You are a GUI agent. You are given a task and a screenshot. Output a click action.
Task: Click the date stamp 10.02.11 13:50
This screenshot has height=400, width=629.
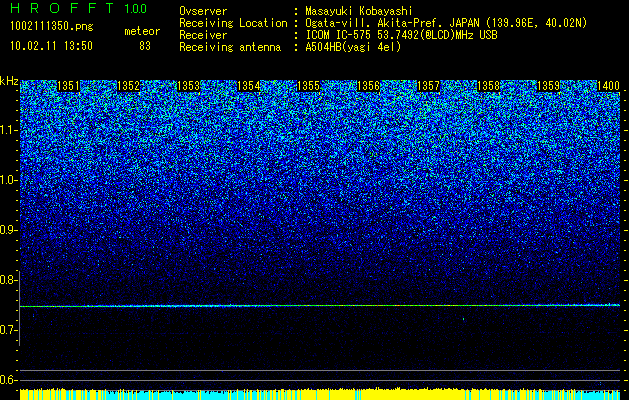52,46
